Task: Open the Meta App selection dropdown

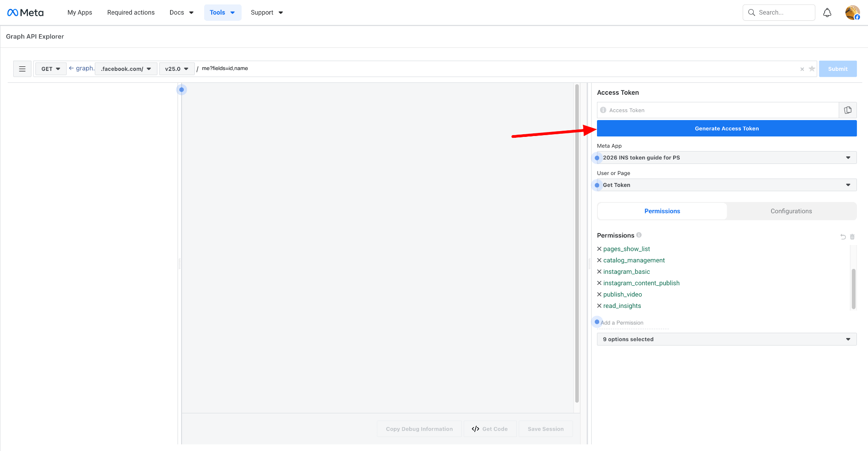Action: (x=726, y=158)
